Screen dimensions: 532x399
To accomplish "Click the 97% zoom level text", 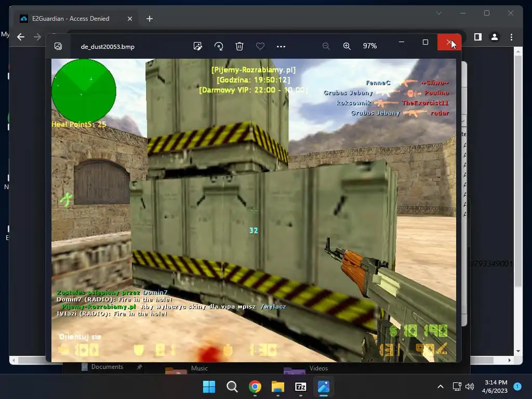I will pos(370,46).
